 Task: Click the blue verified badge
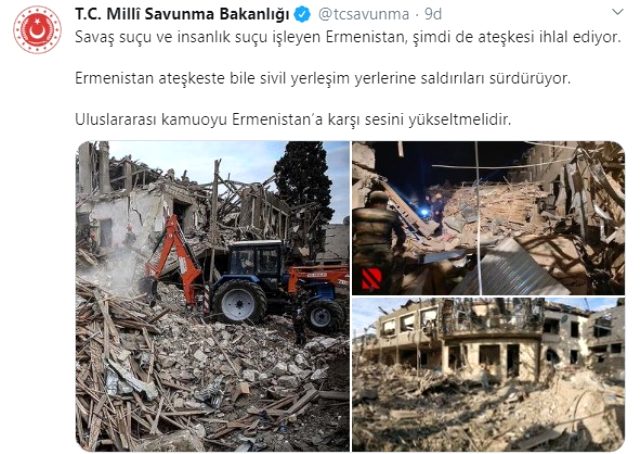(302, 14)
